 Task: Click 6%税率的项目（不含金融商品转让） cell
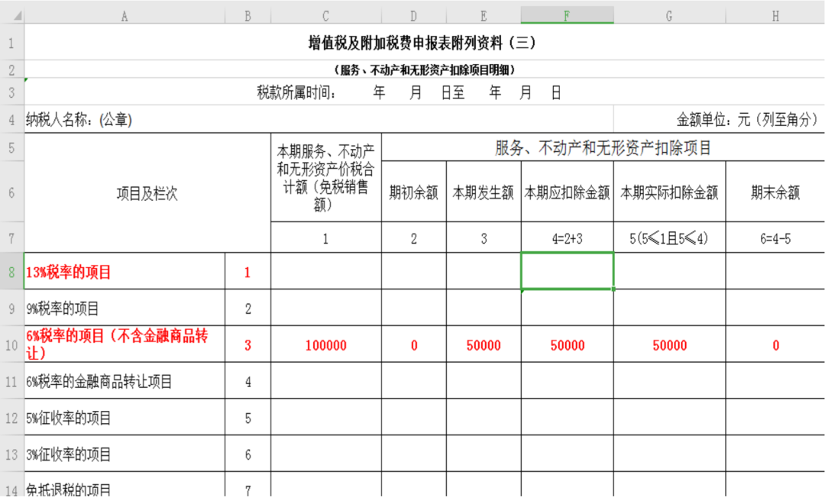click(x=125, y=344)
